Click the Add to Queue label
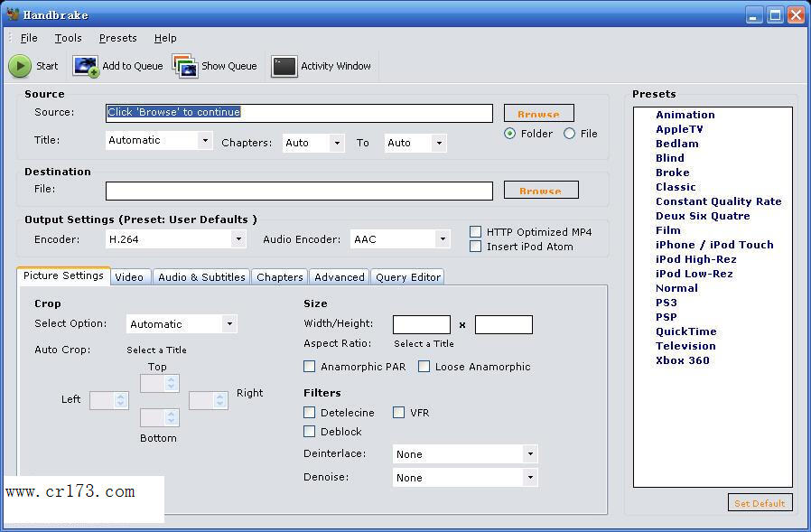The image size is (811, 532). [x=133, y=66]
